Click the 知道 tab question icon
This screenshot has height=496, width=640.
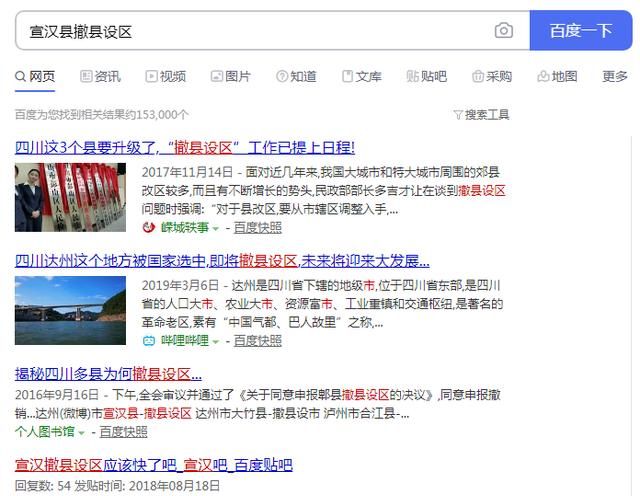pyautogui.click(x=282, y=76)
